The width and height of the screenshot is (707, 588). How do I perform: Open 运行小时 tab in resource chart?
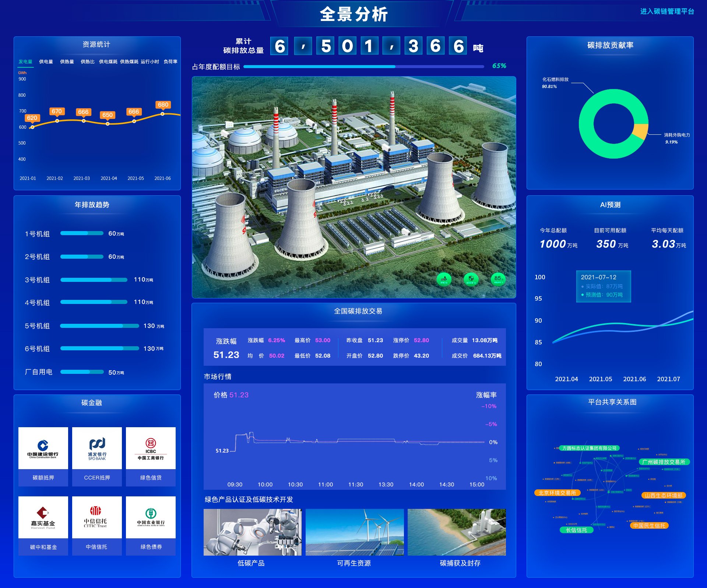point(150,62)
